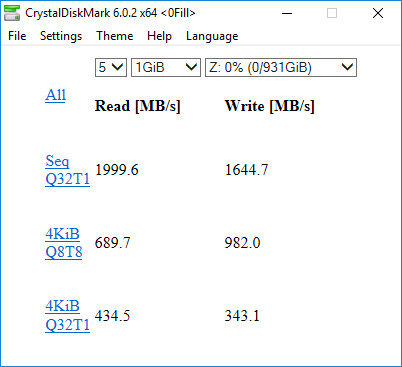
Task: Click the CrystalDiskMark app icon in title bar
Action: coord(12,13)
